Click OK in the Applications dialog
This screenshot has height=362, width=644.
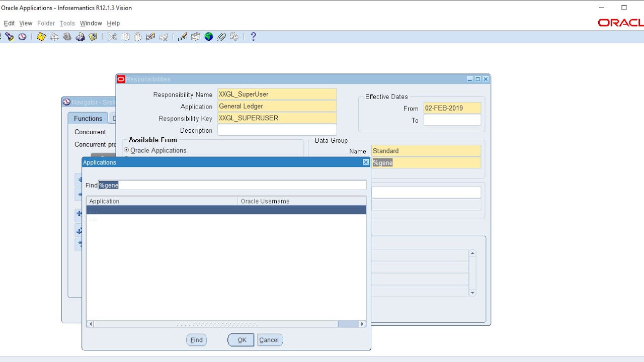click(x=241, y=340)
